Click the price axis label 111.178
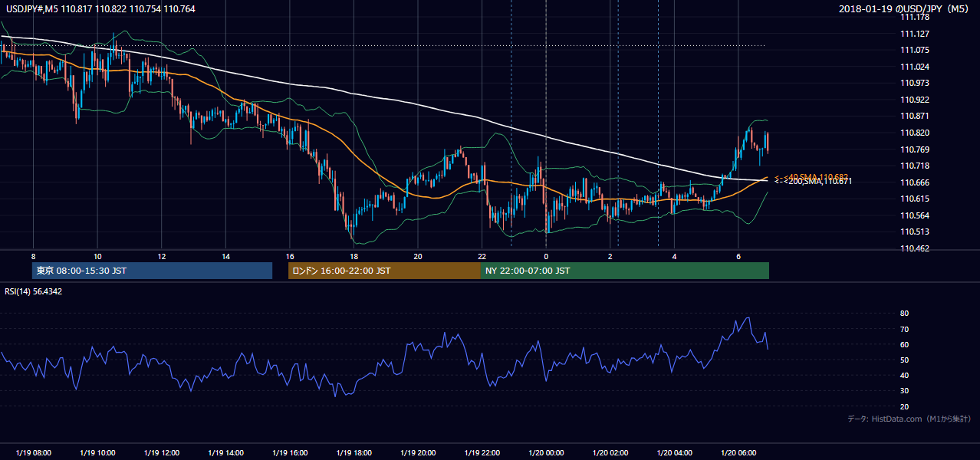The image size is (980, 460). [x=916, y=17]
